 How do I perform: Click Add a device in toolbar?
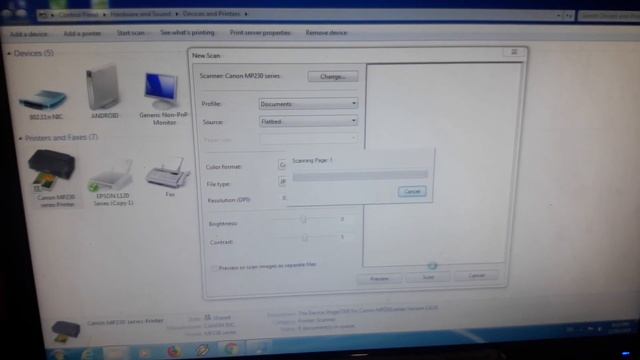29,34
